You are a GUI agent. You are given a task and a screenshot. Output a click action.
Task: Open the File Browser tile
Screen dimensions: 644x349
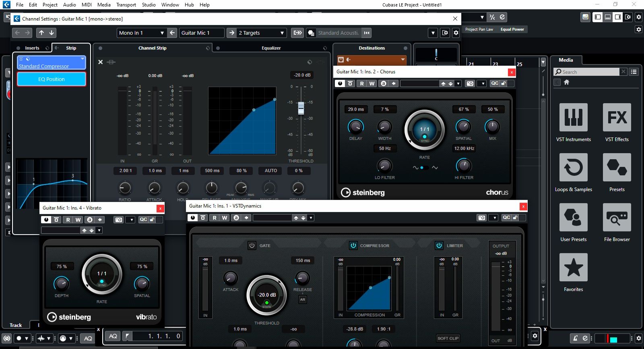(617, 217)
